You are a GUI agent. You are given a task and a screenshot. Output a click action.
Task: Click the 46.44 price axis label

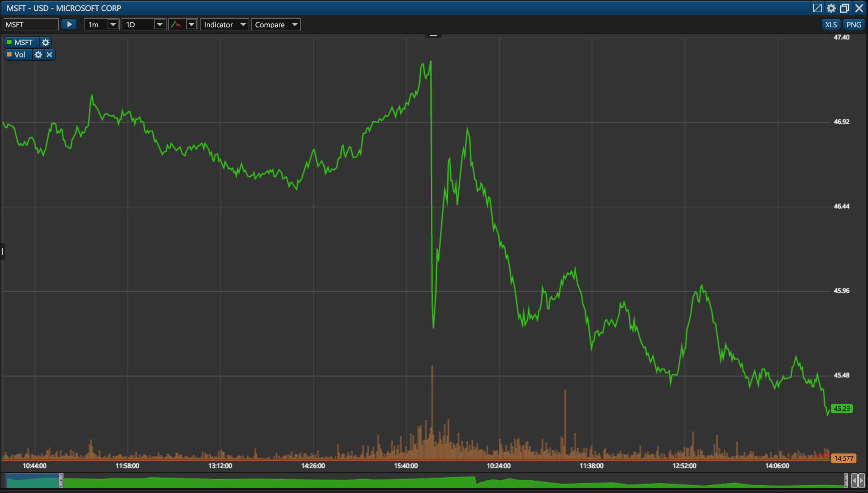[841, 206]
